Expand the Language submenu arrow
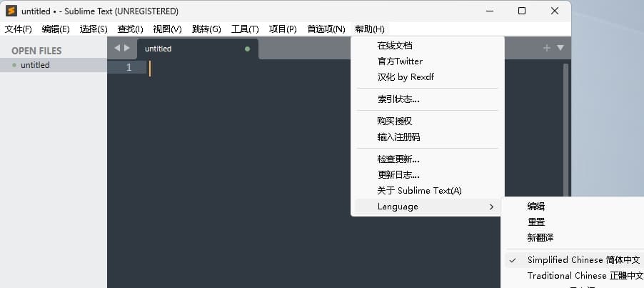The width and height of the screenshot is (644, 288). 491,207
